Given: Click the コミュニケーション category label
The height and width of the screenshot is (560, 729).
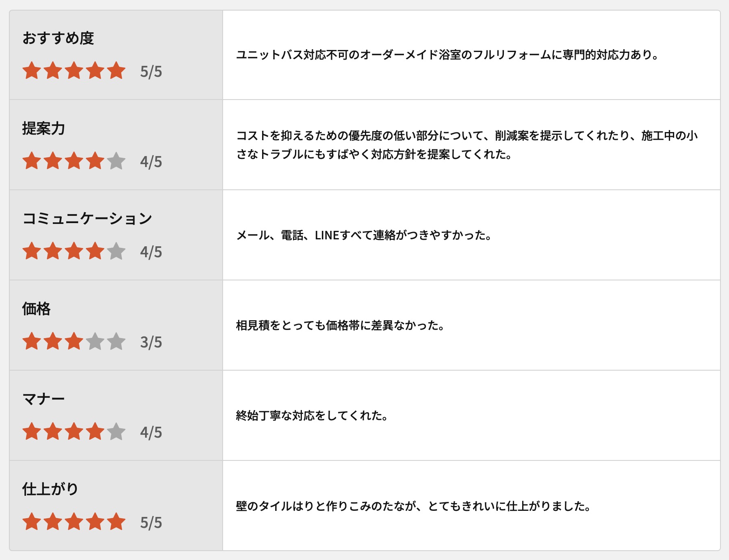Looking at the screenshot, I should pos(87,219).
